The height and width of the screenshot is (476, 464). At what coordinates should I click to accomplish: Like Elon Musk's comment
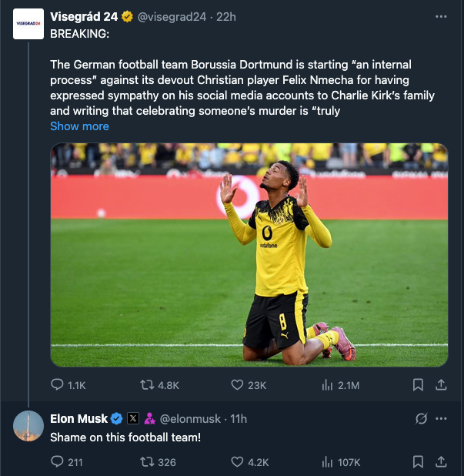(238, 462)
